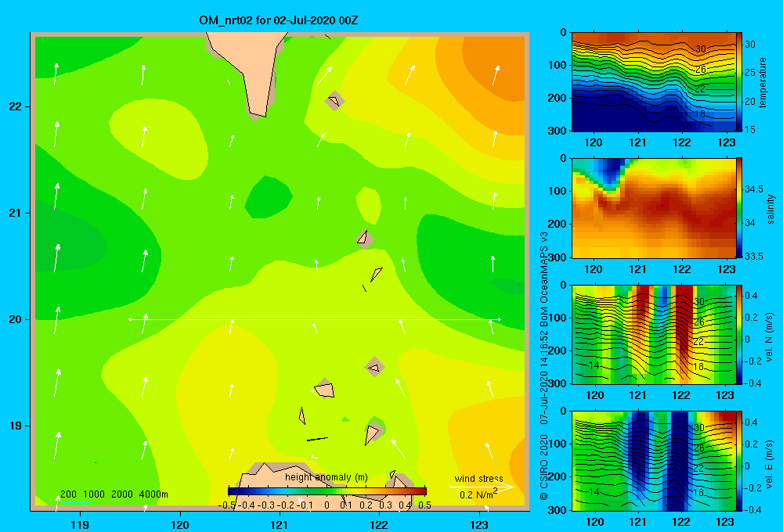Viewport: 783px width, 532px height.
Task: Click the '0.2 N/m2' wind stress value
Action: click(478, 494)
